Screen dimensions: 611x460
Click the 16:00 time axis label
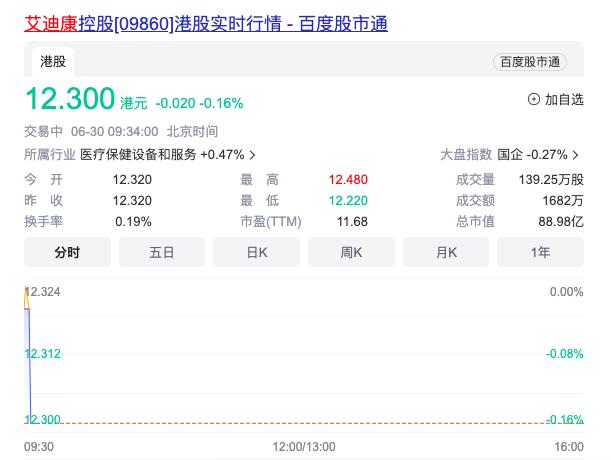569,447
